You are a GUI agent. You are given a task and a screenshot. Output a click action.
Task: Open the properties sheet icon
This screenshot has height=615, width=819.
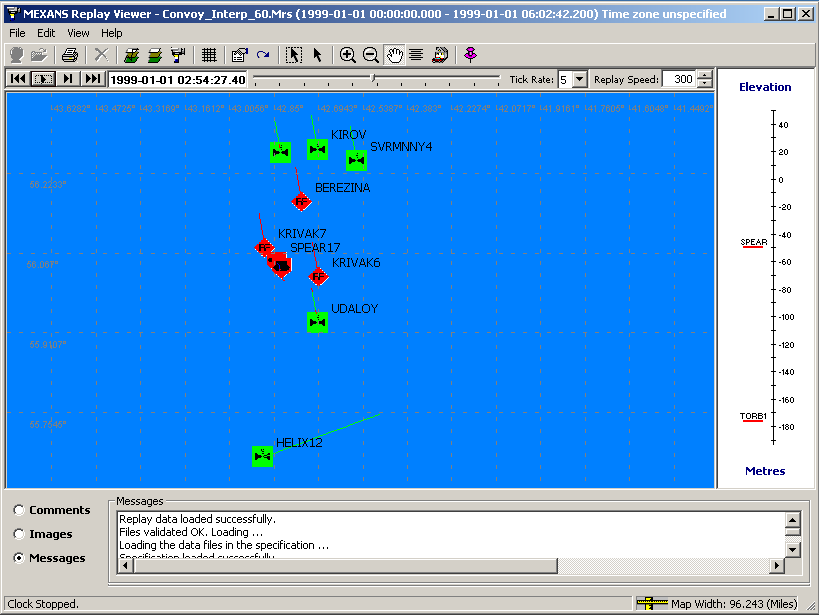click(x=240, y=55)
